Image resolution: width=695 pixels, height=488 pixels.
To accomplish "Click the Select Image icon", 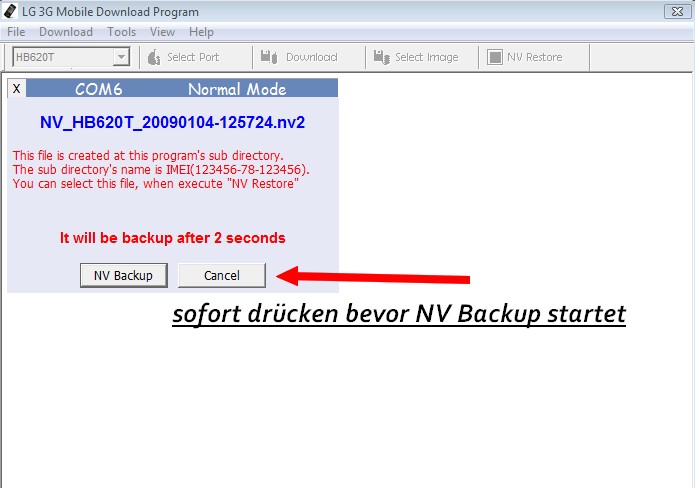I will (x=381, y=57).
